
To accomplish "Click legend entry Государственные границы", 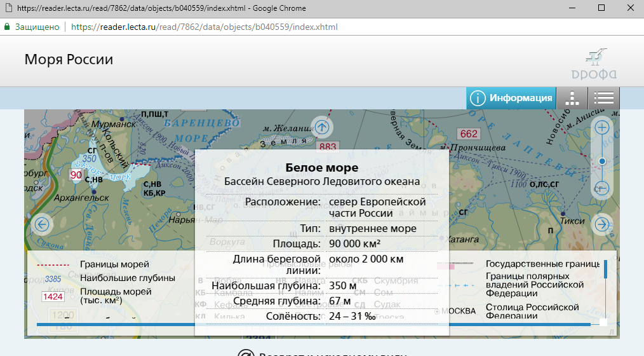I will pos(542,264).
